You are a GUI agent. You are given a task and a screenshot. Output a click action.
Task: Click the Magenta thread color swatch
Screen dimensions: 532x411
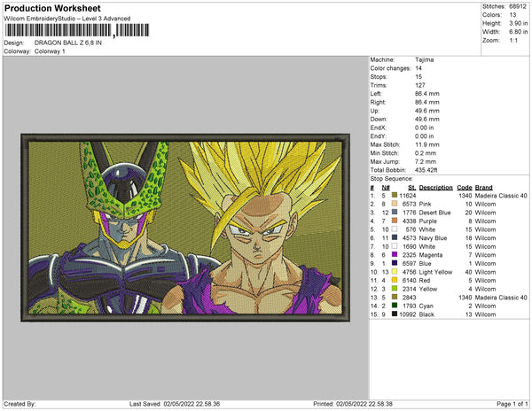click(x=395, y=254)
